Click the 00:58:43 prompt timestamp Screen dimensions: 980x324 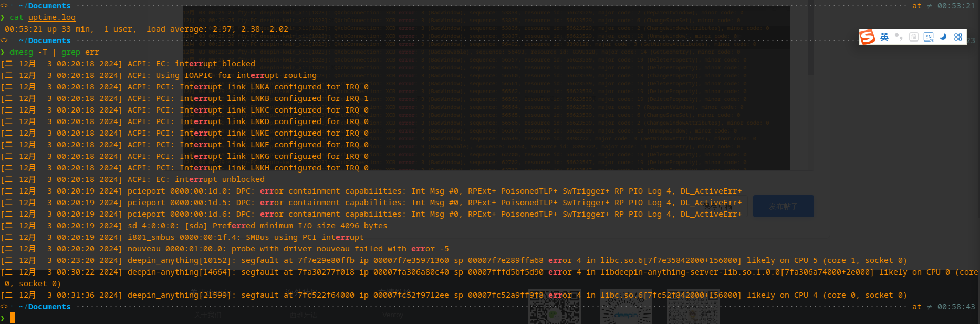[x=956, y=307]
